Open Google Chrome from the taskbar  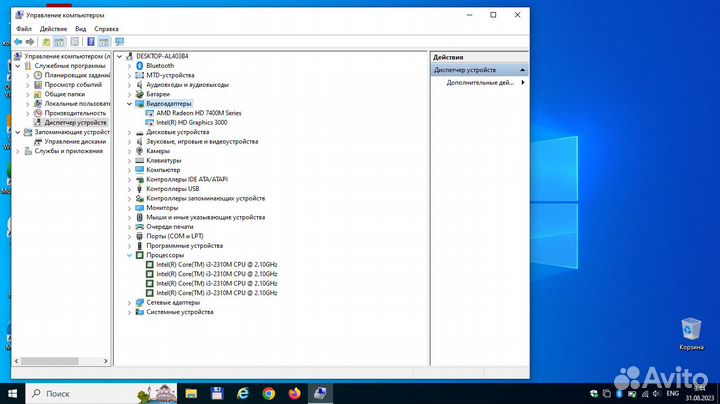[269, 393]
